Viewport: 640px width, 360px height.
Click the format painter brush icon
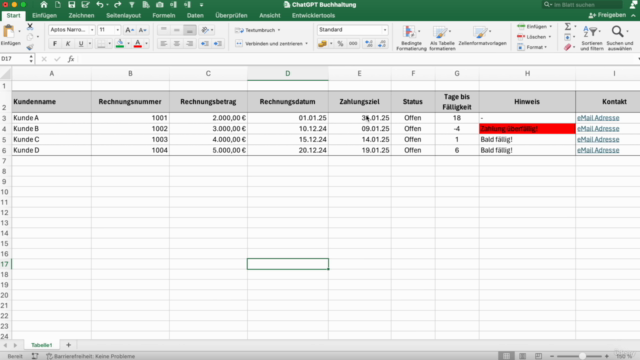(x=30, y=47)
